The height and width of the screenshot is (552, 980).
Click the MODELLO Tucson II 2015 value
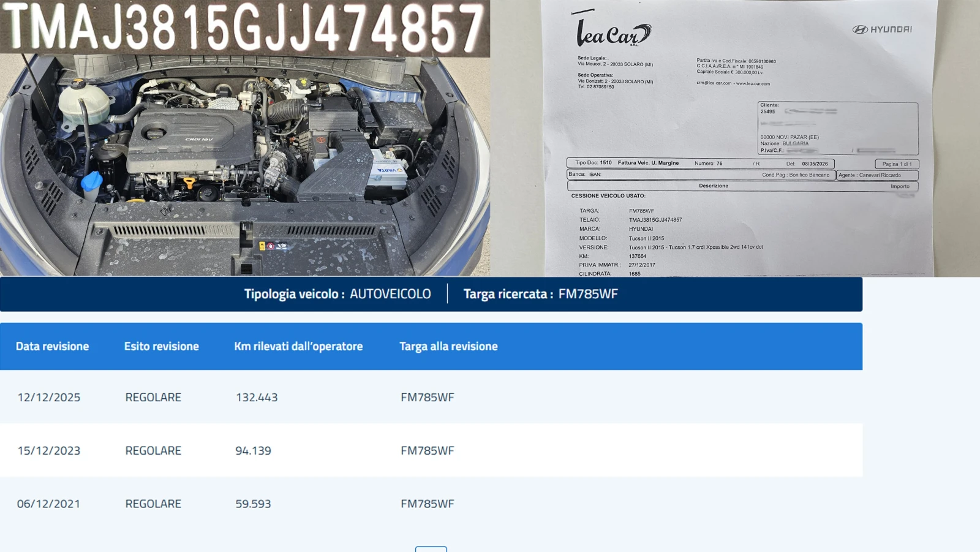(x=646, y=238)
